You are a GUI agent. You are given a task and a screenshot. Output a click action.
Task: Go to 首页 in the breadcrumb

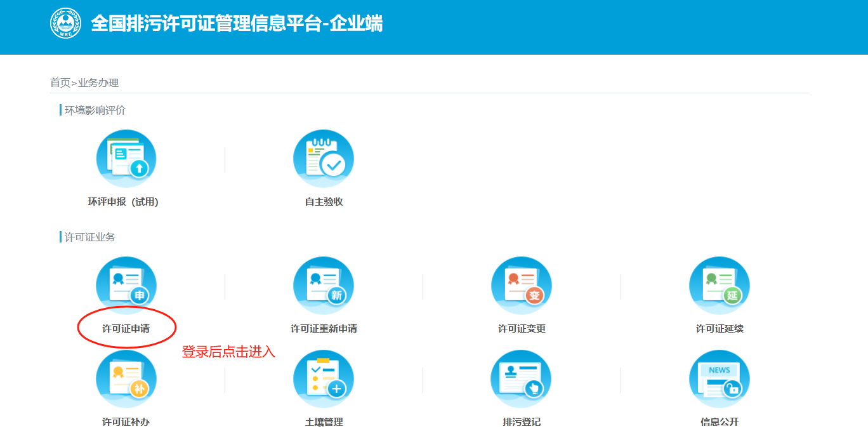click(x=60, y=83)
